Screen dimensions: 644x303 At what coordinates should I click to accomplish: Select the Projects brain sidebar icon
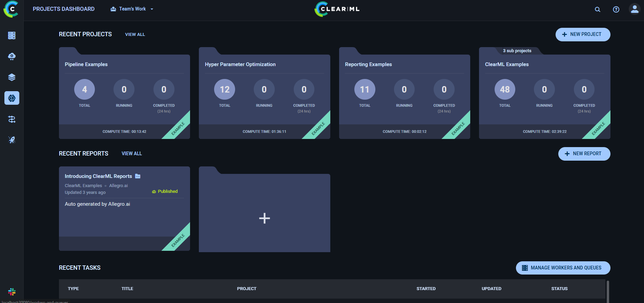[x=12, y=98]
